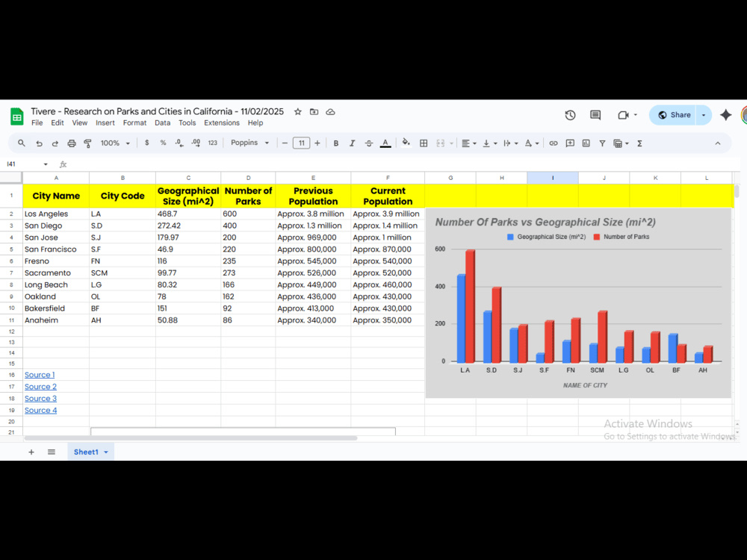Open the Data menu
The image size is (747, 560).
pyautogui.click(x=162, y=123)
